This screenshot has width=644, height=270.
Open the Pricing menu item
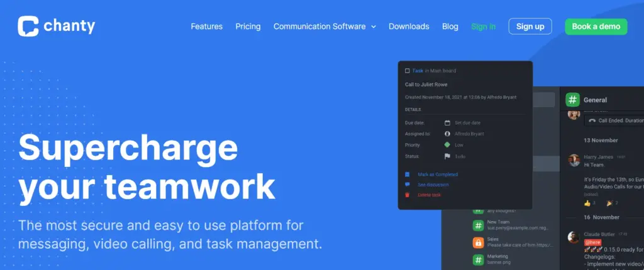(x=248, y=26)
